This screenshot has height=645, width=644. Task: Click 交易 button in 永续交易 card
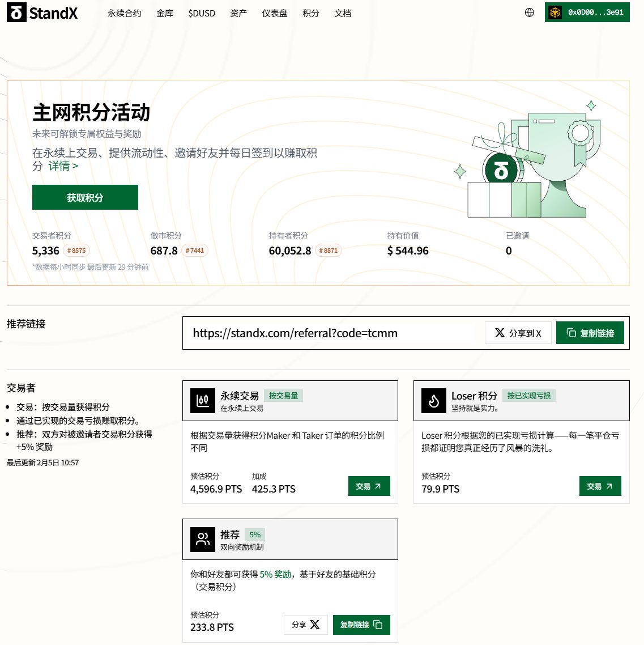(x=369, y=486)
